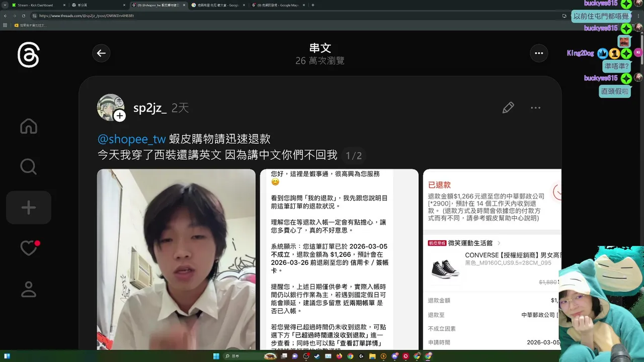Viewport: 644px width, 362px height.
Task: Open Windows Start menu
Action: tap(216, 356)
